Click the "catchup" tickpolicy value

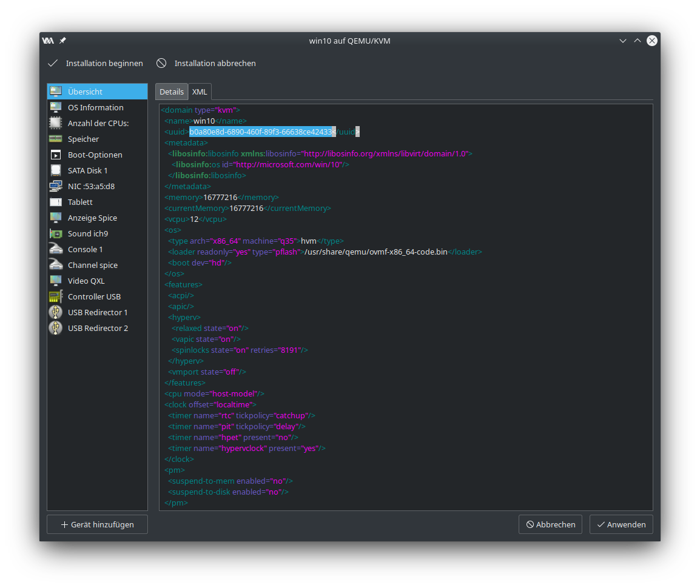(291, 416)
